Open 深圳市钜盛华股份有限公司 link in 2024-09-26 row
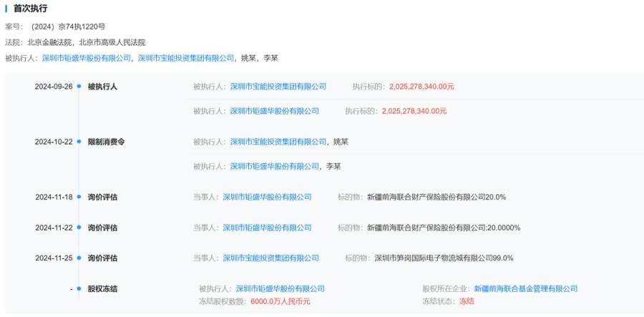 click(x=274, y=111)
